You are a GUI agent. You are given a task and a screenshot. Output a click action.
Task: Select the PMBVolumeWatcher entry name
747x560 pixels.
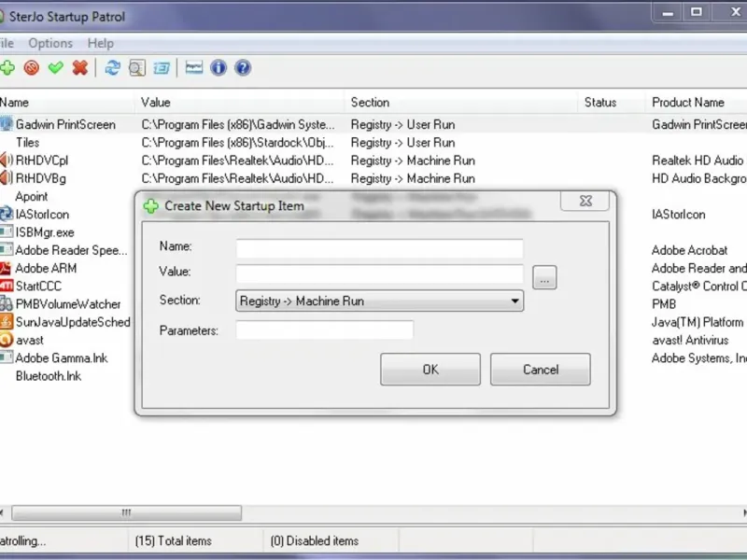point(68,304)
